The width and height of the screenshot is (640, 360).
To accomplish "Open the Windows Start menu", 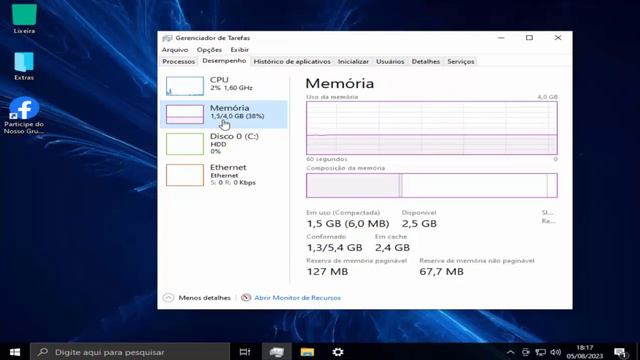I will [15, 352].
